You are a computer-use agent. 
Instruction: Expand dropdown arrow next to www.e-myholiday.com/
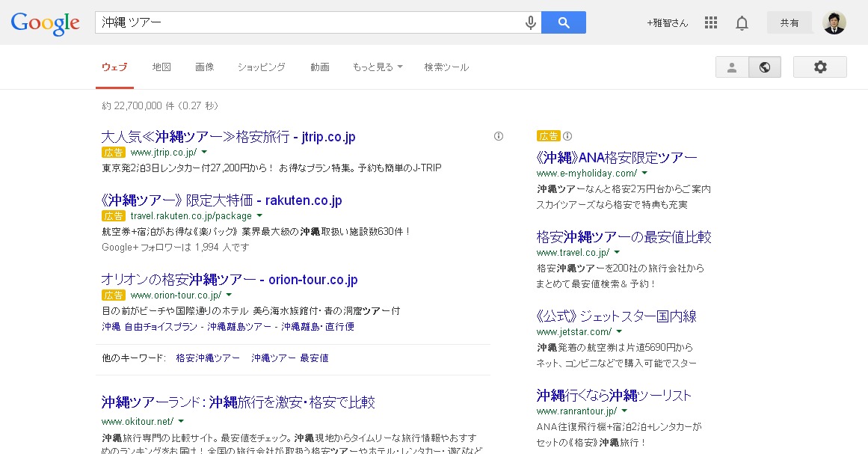point(644,174)
